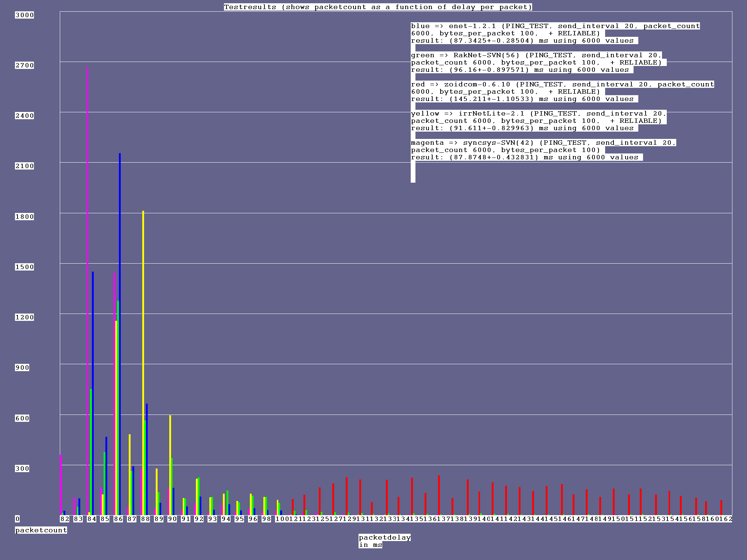
Task: Click legend line 'yellow => irrNetLite-2.1'
Action: pos(468,113)
